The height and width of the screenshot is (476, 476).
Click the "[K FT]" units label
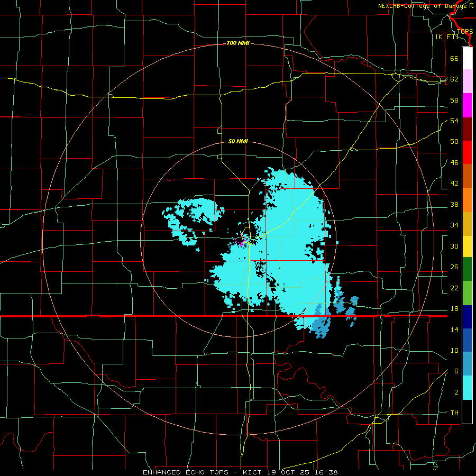[447, 36]
